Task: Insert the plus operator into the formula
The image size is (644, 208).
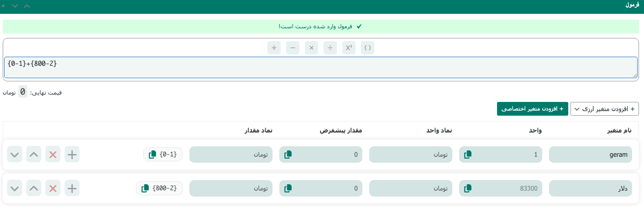Action: 274,48
